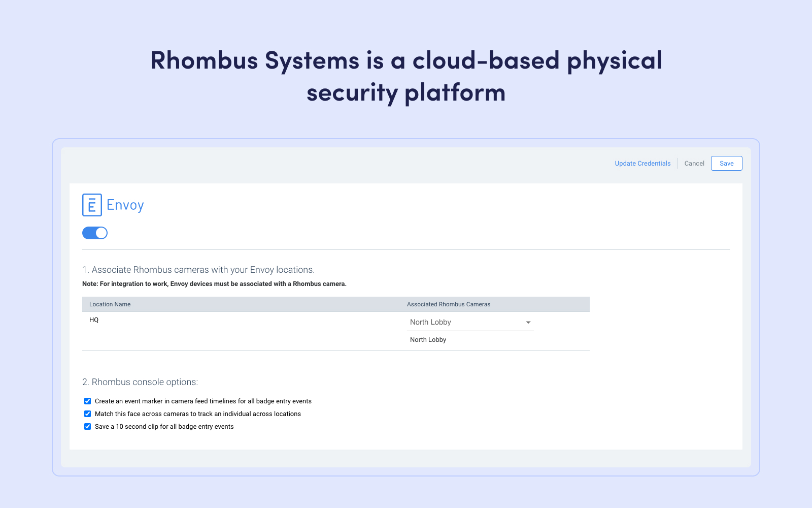Click the North Lobby entry below the dropdown
Image resolution: width=812 pixels, height=508 pixels.
[428, 340]
